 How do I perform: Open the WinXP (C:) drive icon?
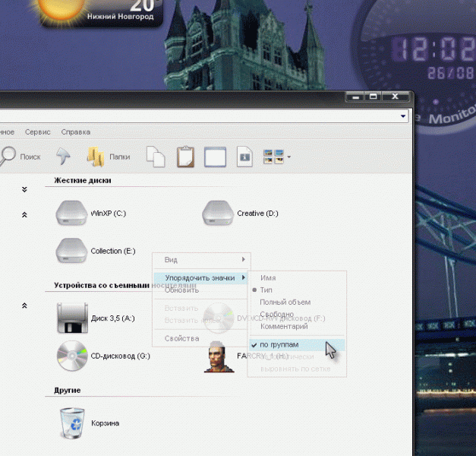click(x=71, y=213)
